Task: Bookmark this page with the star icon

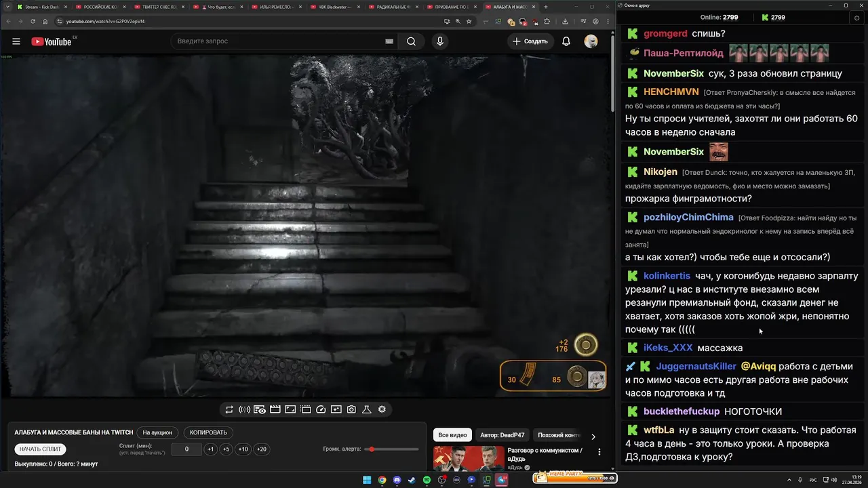Action: 469,21
